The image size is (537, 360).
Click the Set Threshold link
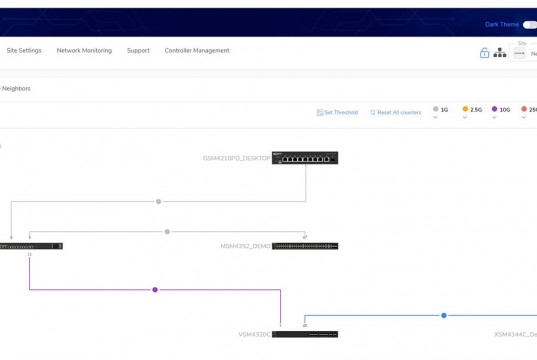(337, 112)
